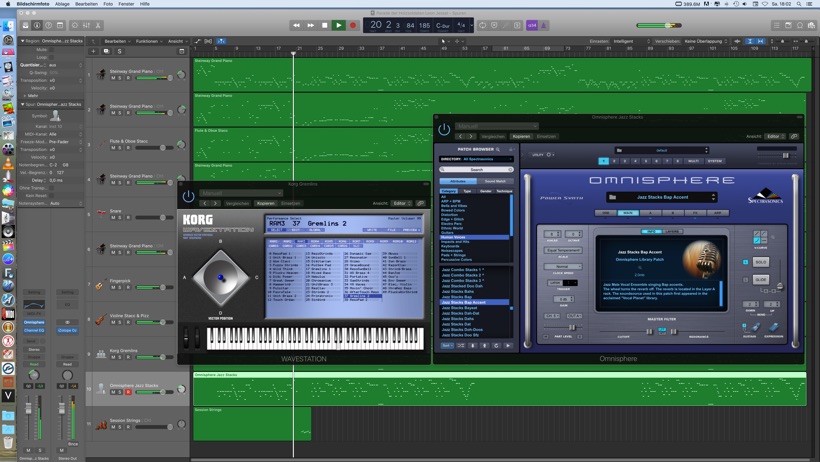
Task: Toggle the metronome click button
Action: pos(544,25)
